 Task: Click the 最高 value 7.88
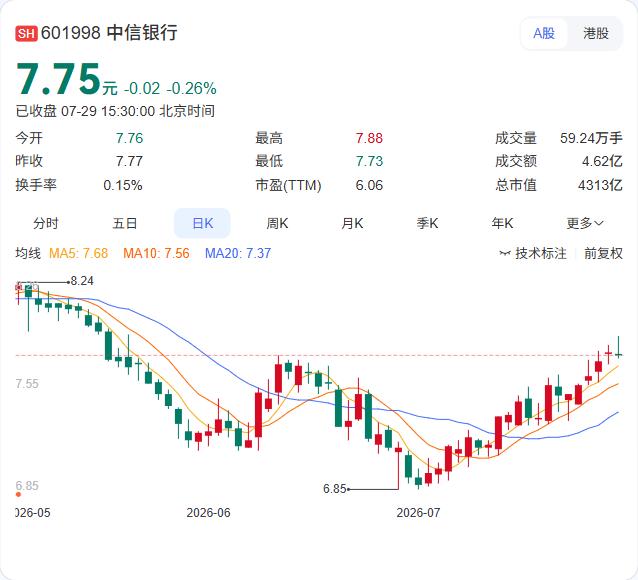coord(369,138)
